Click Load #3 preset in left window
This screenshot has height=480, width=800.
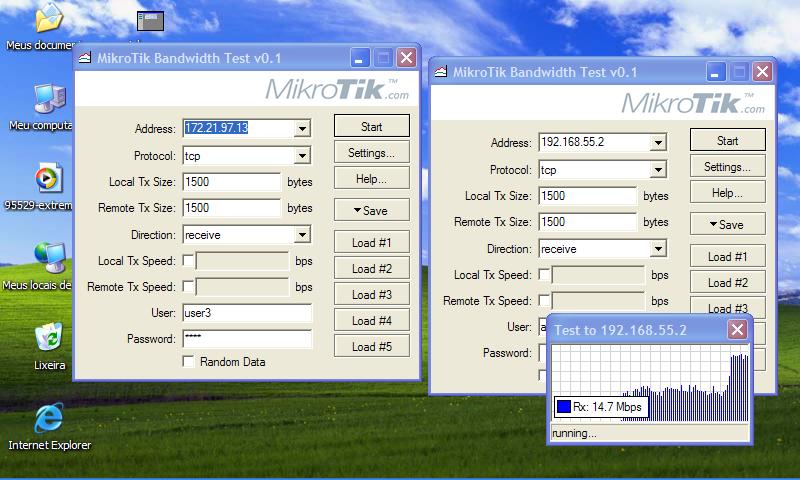[x=371, y=295]
